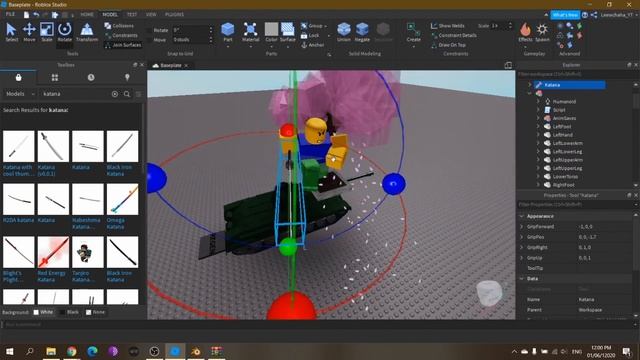This screenshot has width=640, height=360.
Task: Select None background option
Action: click(96, 312)
